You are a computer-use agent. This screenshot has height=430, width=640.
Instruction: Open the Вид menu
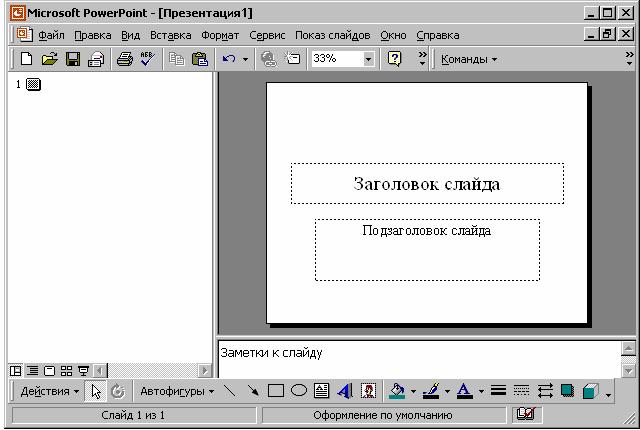[131, 35]
